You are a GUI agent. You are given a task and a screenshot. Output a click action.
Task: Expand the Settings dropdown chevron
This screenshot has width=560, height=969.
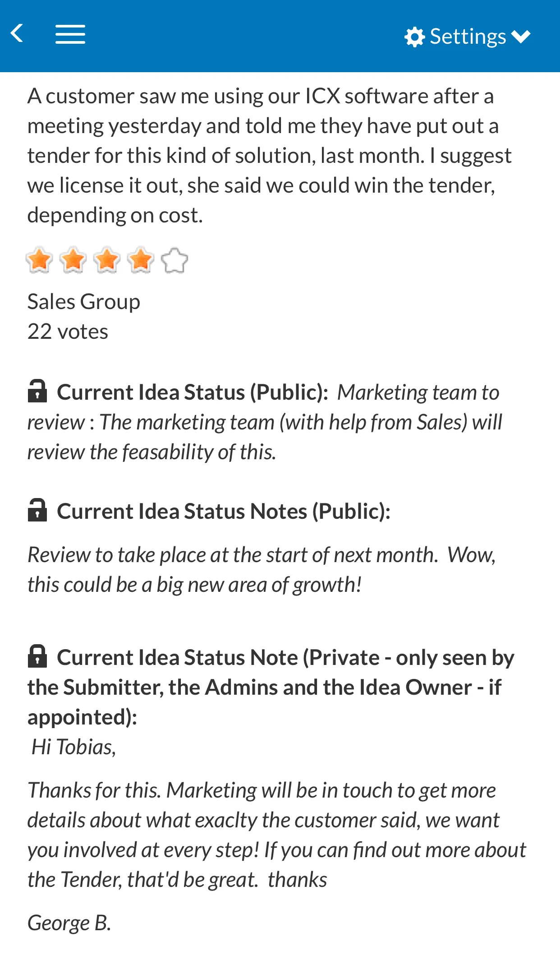pos(521,37)
